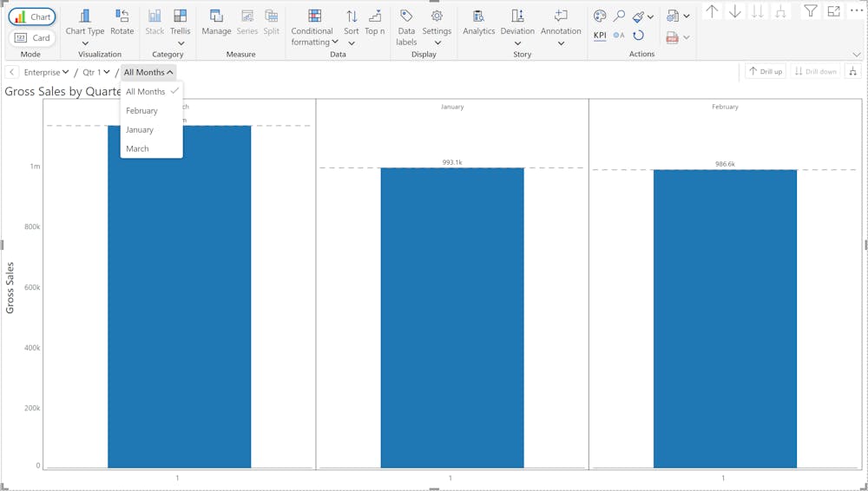Expand the Qtr 1 breadcrumb dropdown
Image resolution: width=868 pixels, height=491 pixels.
coord(96,72)
